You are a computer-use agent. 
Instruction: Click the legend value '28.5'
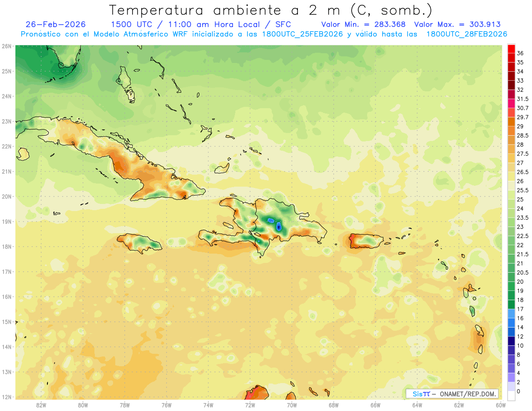tap(523, 136)
